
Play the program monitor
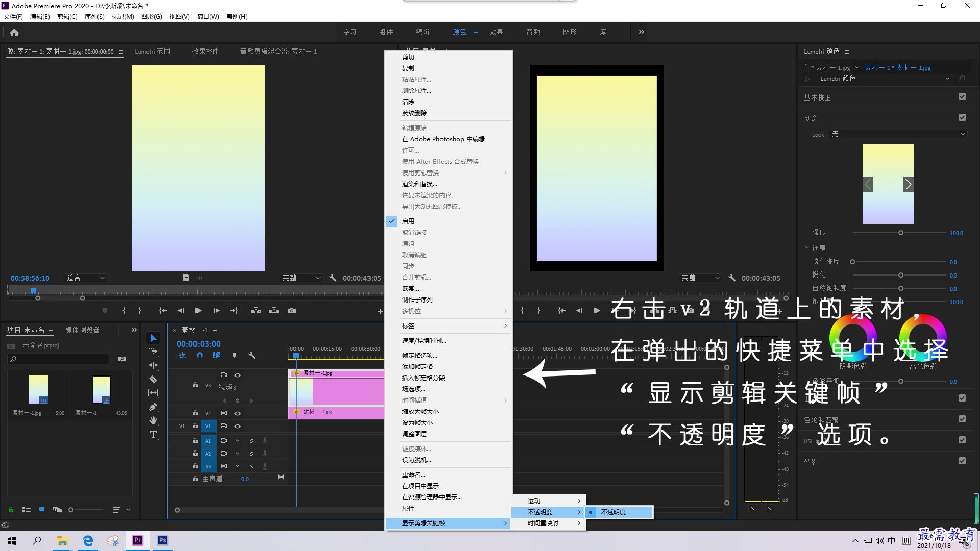(597, 311)
